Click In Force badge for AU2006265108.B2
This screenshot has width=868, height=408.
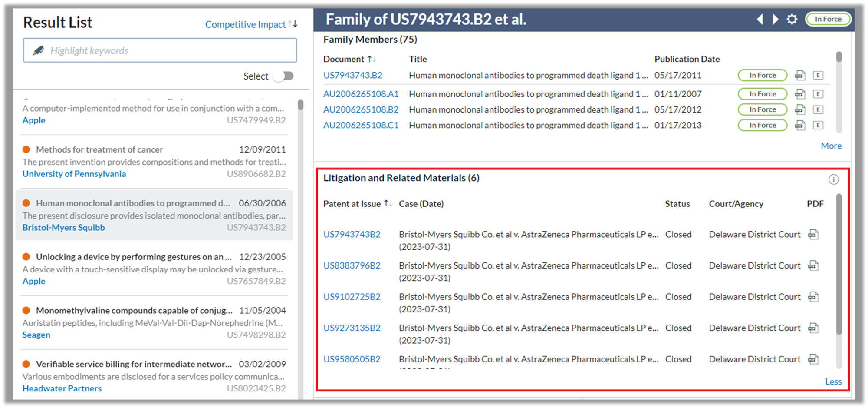pos(763,109)
